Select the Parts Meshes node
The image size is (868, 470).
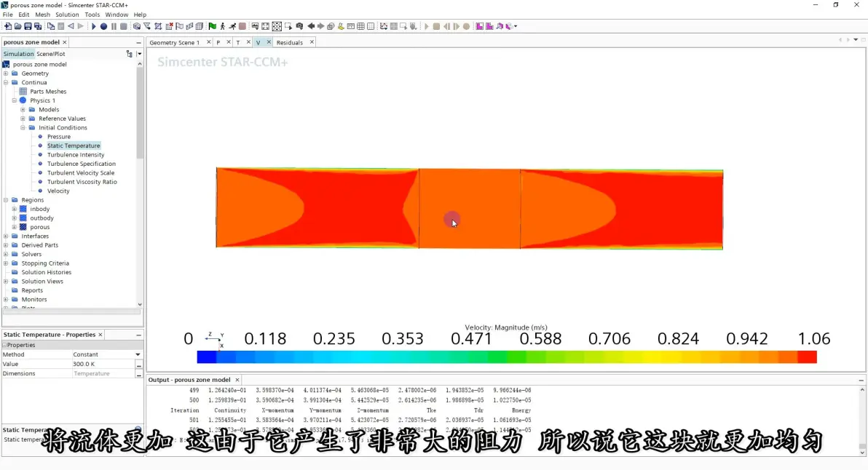(48, 91)
